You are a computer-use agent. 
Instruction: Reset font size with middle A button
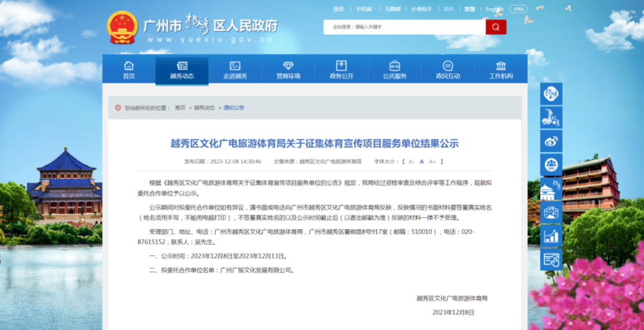(421, 161)
